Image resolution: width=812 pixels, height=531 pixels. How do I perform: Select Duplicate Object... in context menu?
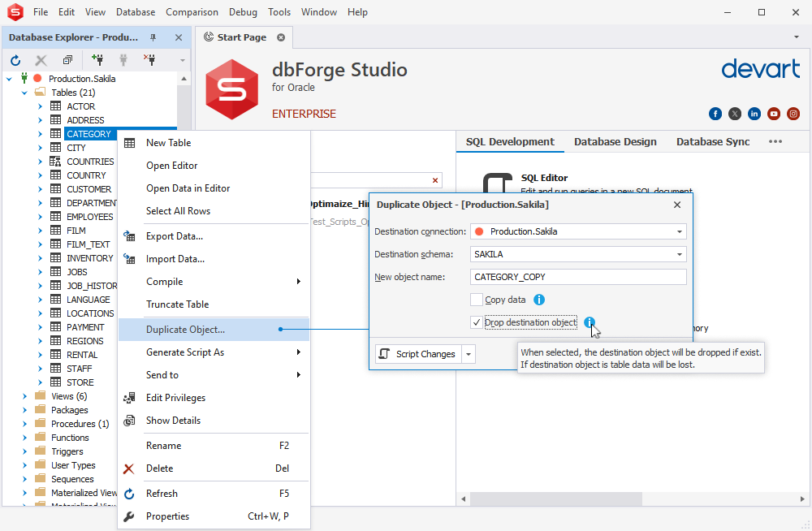[x=214, y=330]
